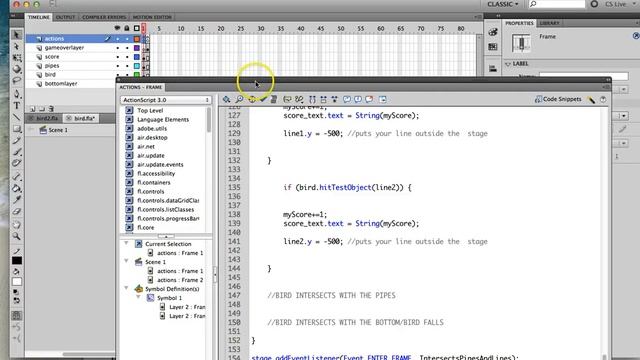Choose the Bone tool
The height and width of the screenshot is (360, 640).
(x=17, y=177)
